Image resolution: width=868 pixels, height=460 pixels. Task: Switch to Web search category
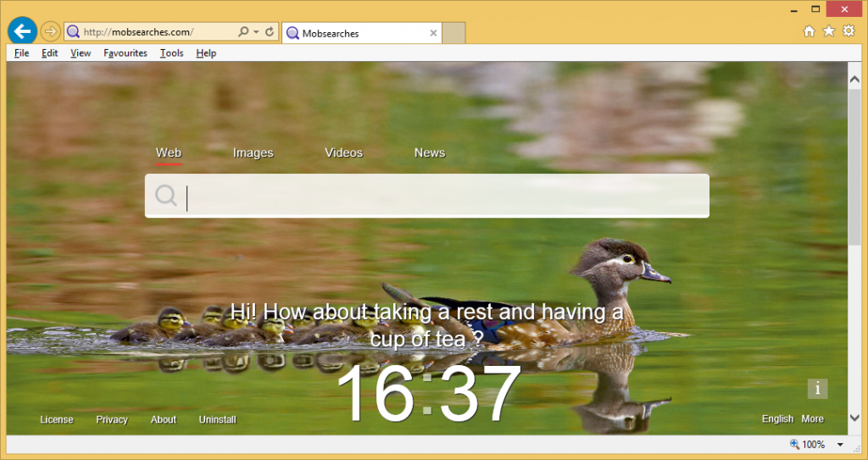click(169, 152)
